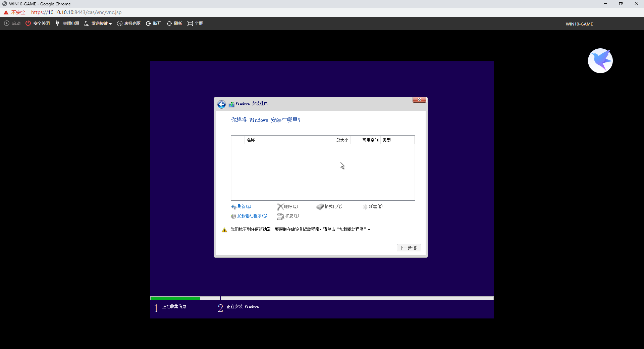This screenshot has height=349, width=644.
Task: Disconnect the console using 断开
Action: (x=154, y=23)
